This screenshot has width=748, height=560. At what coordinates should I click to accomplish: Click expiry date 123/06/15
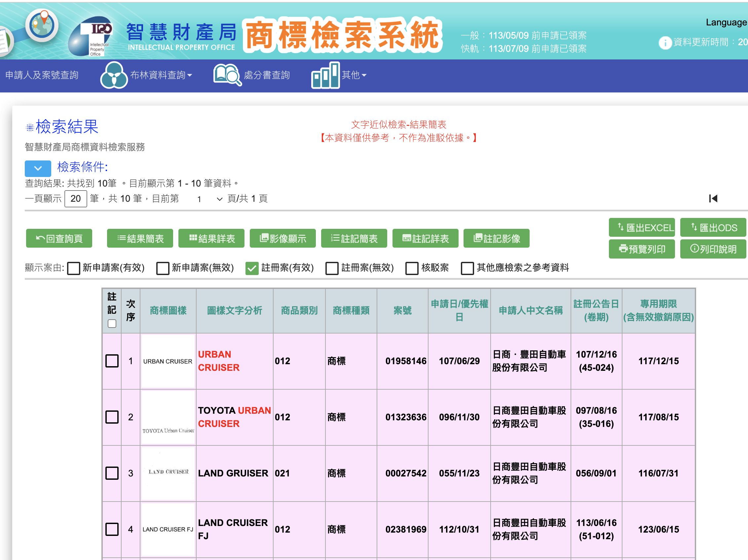pyautogui.click(x=658, y=529)
